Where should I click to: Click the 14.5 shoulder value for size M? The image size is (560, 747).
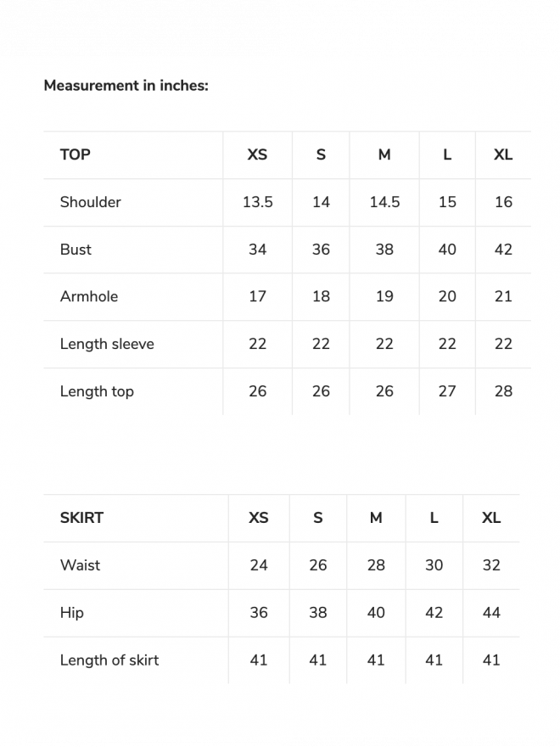point(384,202)
